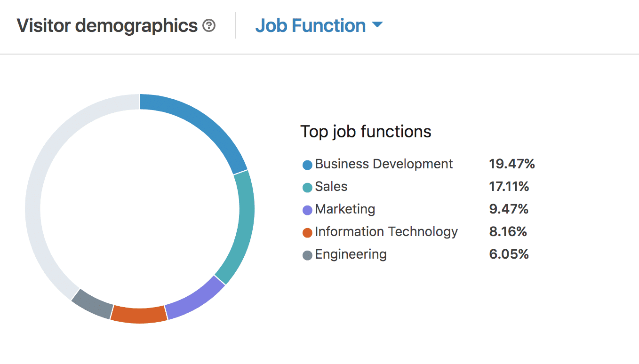Screen dimensions: 639x364
Task: Open the Job Function filter menu
Action: pyautogui.click(x=311, y=26)
